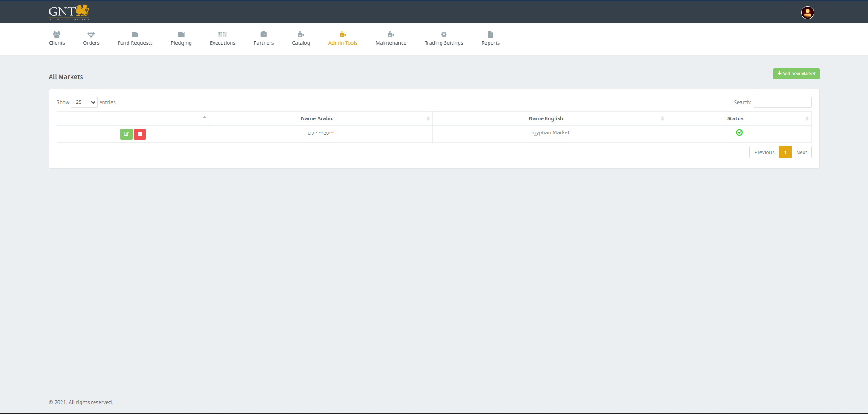Go to the Next page
Screen dimensions: 868x414
tap(801, 152)
